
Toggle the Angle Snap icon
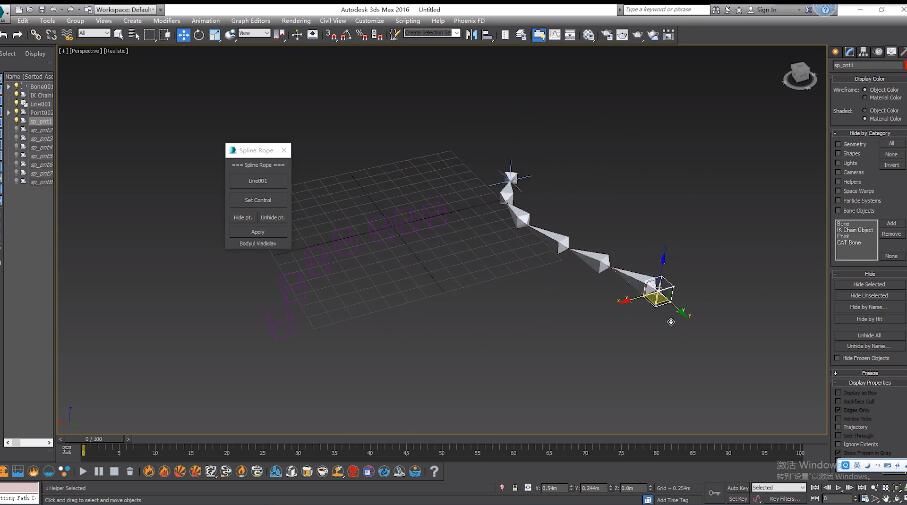point(346,35)
